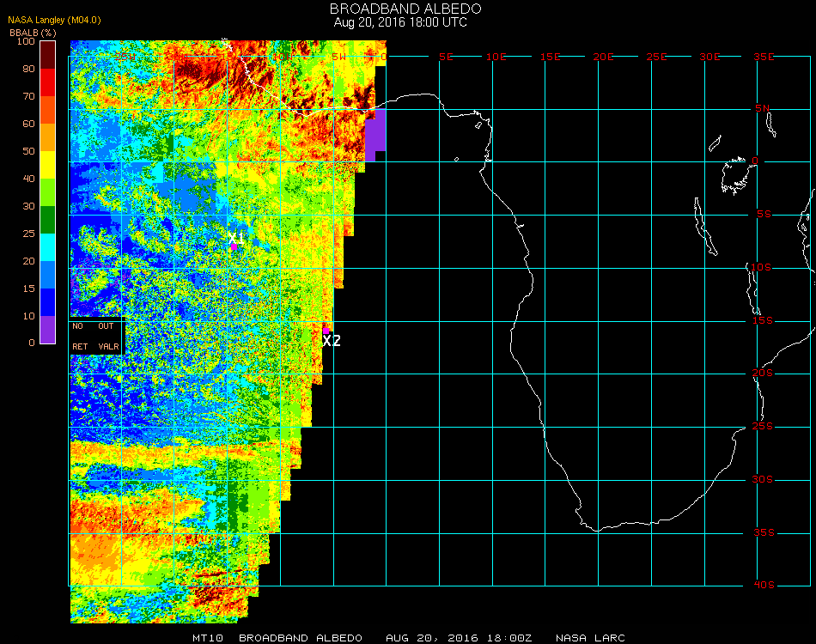Click the 40S latitude label
Image resolution: width=816 pixels, height=644 pixels.
coord(764,586)
